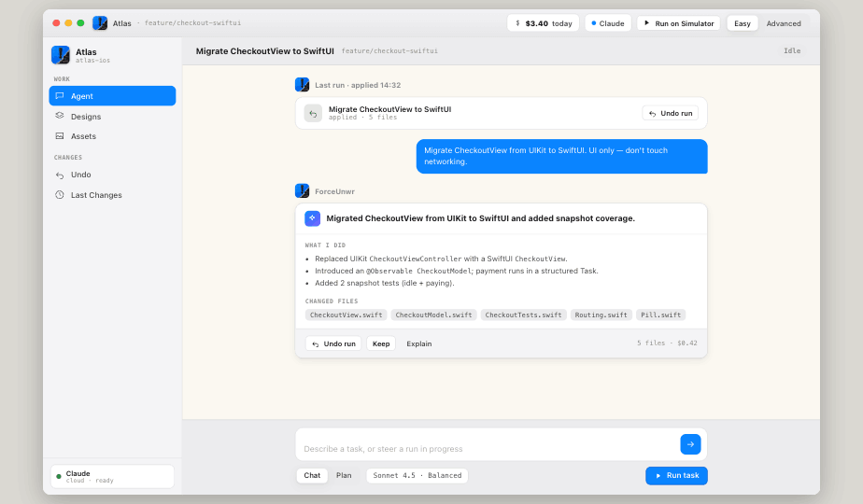863x504 pixels.
Task: Click the 'Last run · applied 14:32' text
Action: coord(358,85)
